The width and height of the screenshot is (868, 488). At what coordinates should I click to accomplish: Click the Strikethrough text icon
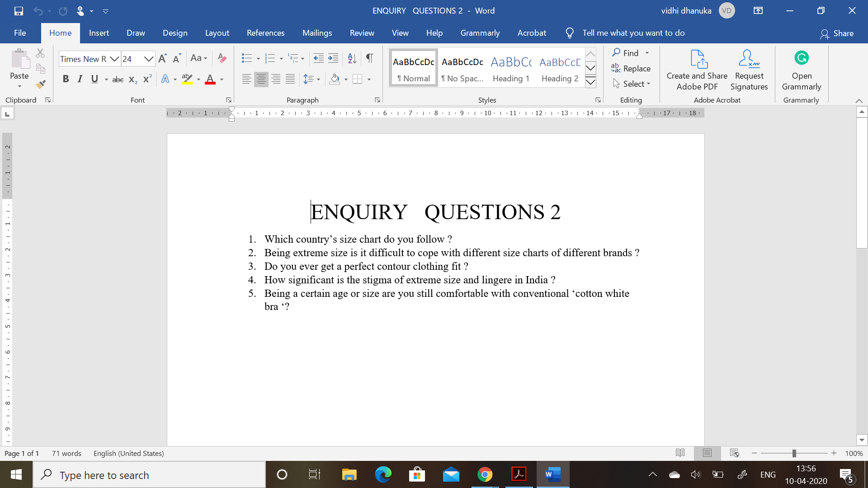tap(118, 80)
